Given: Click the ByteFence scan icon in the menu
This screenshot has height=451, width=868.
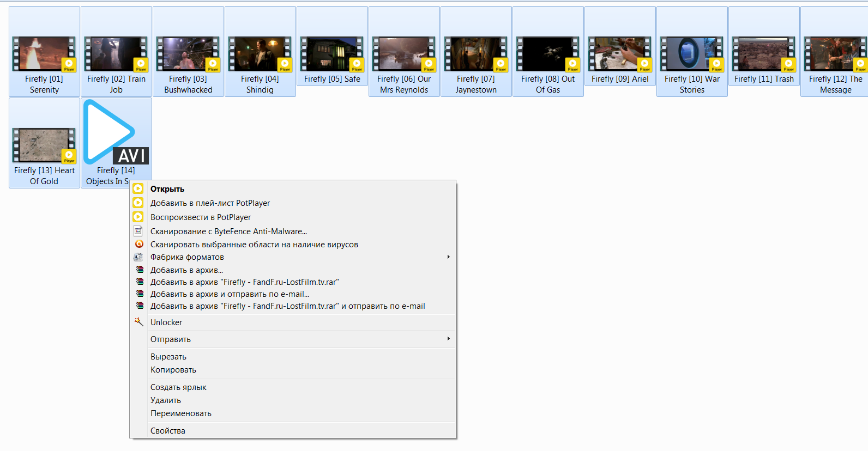Looking at the screenshot, I should pos(138,231).
